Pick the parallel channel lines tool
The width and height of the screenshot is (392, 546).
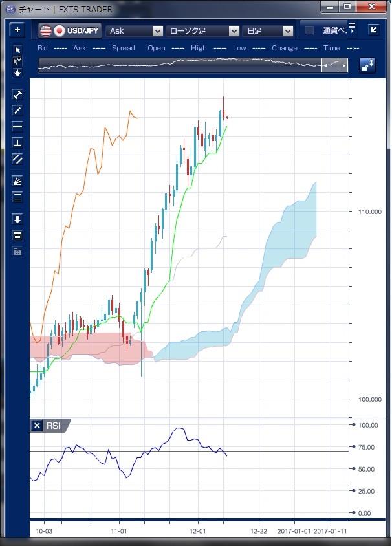tap(17, 158)
